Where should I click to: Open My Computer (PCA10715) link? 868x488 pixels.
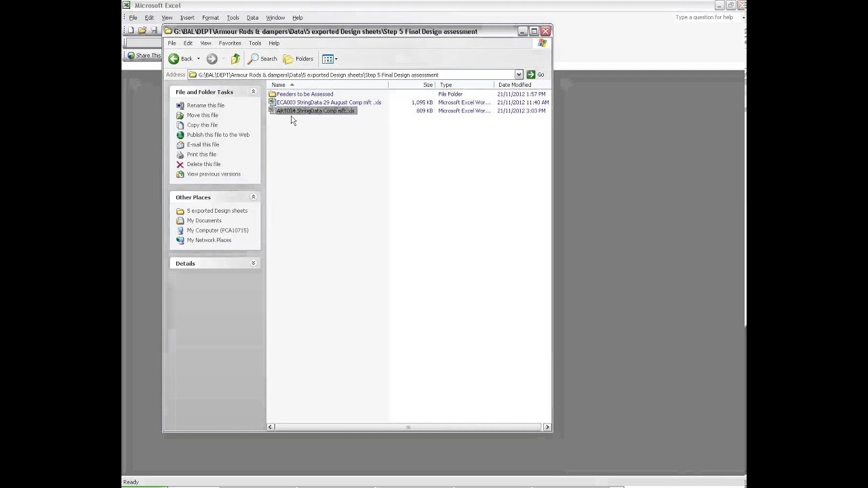[x=218, y=230]
